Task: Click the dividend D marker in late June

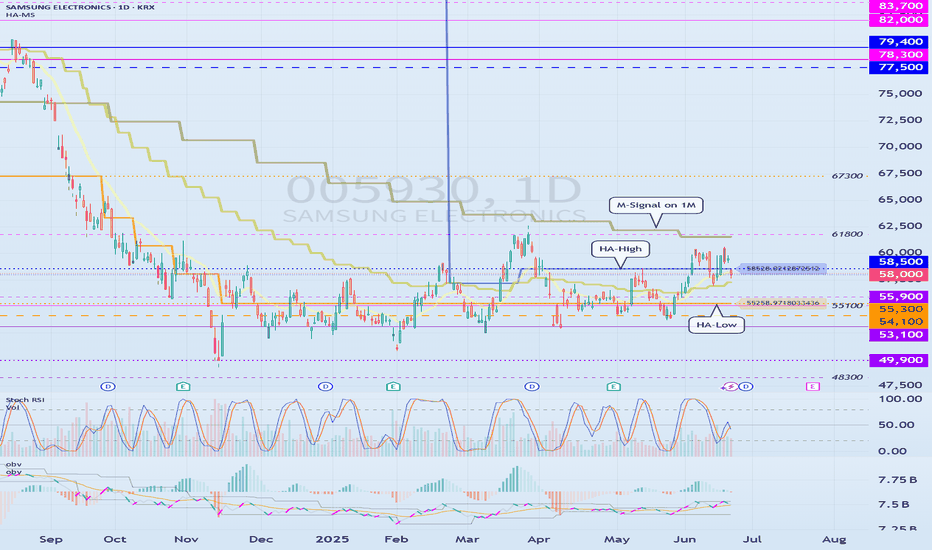Action: pyautogui.click(x=746, y=386)
